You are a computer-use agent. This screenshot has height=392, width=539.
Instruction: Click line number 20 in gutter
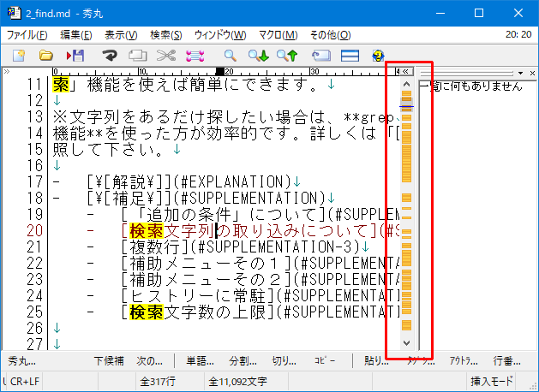[x=35, y=231]
